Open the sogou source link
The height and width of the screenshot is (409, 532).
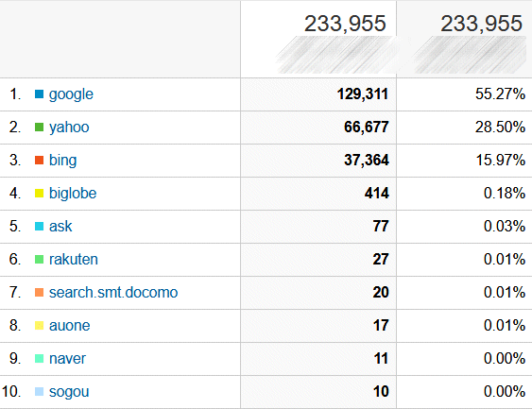coord(69,392)
